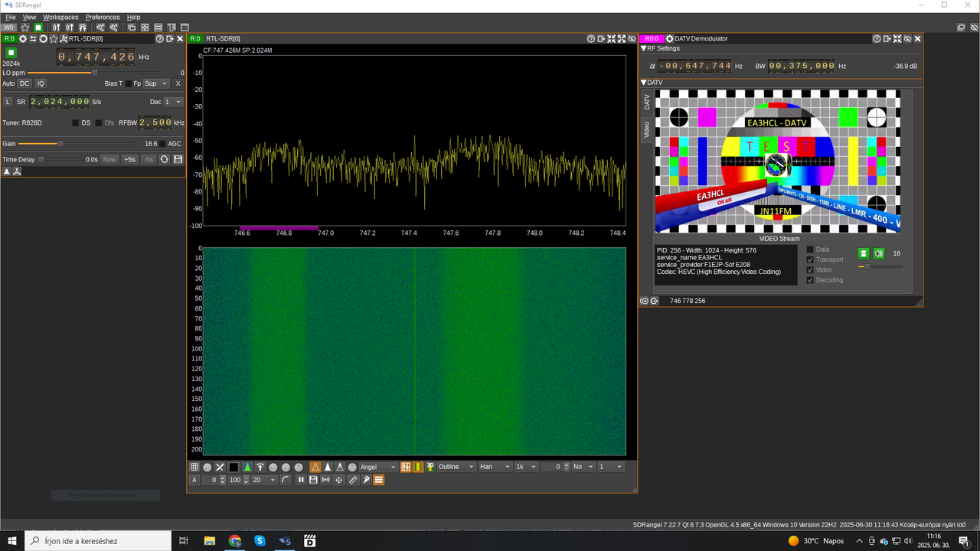Open the spectrum measurement ruler tool
This screenshot has height=551, width=980.
[x=353, y=480]
